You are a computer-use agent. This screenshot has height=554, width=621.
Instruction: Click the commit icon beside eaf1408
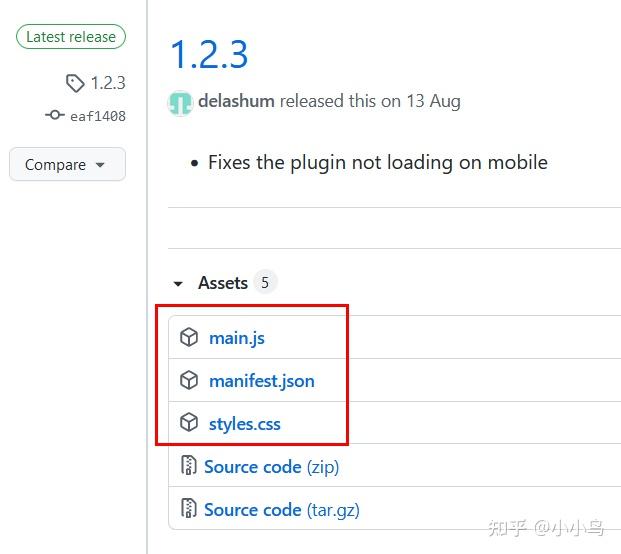[x=55, y=115]
